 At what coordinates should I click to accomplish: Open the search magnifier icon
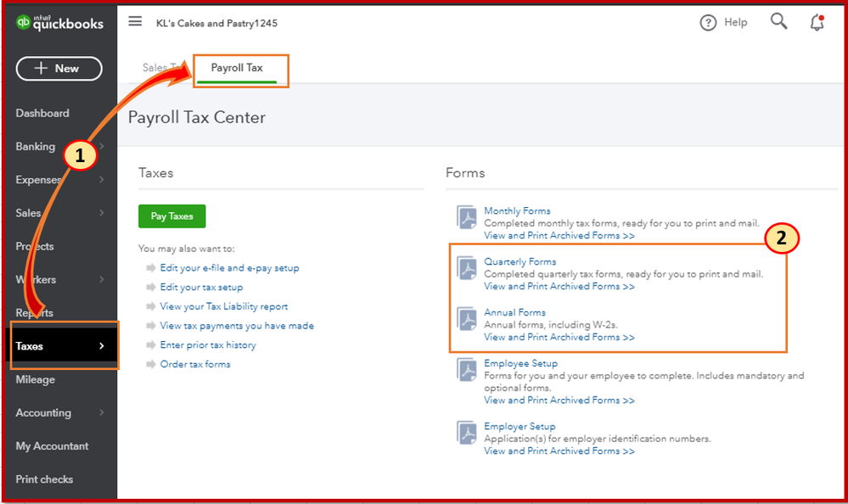pyautogui.click(x=778, y=22)
